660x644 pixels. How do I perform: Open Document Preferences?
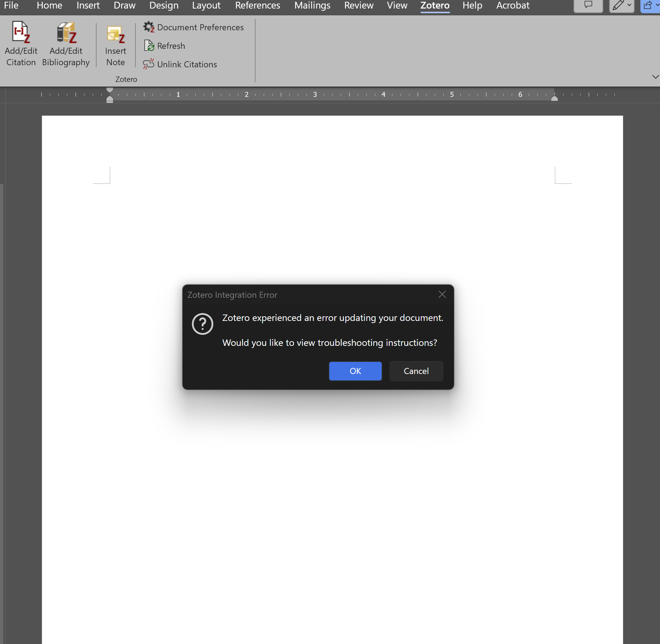click(194, 27)
